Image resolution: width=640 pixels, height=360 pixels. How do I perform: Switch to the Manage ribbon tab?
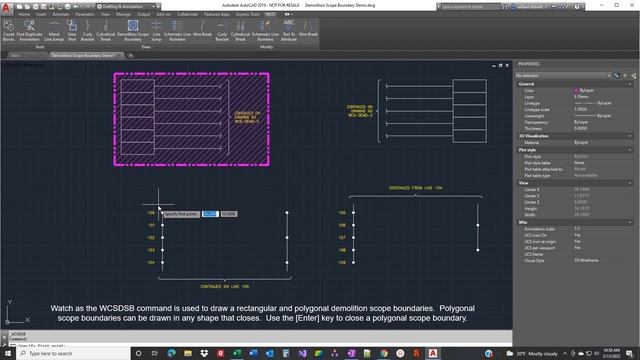[123, 14]
